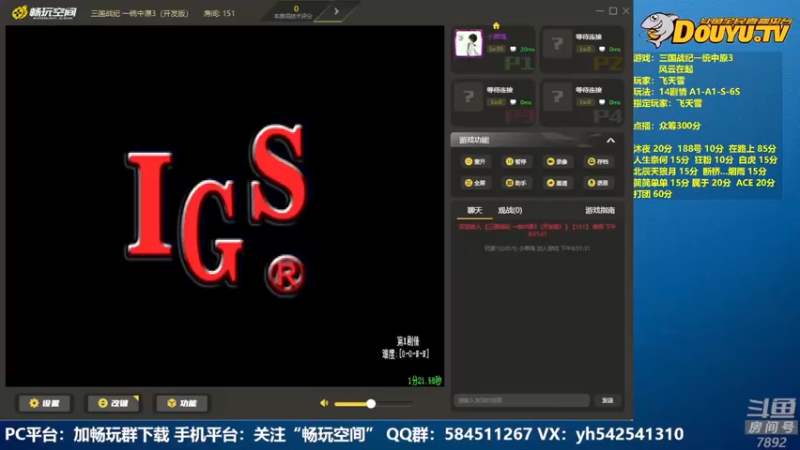Click the 录像 record button

[557, 162]
